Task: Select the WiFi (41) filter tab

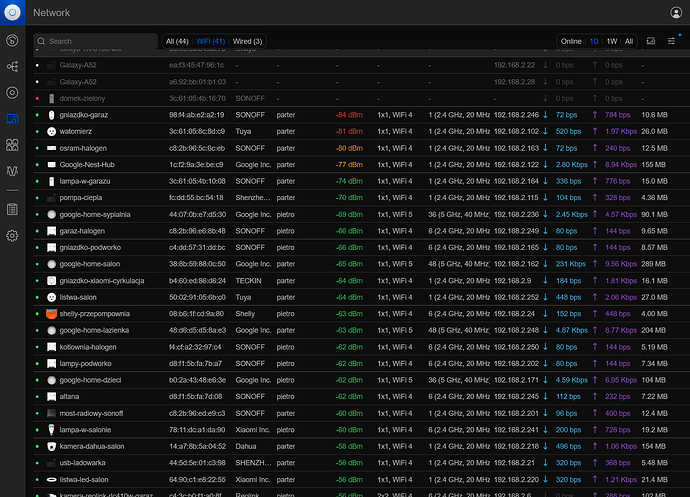Action: tap(210, 41)
